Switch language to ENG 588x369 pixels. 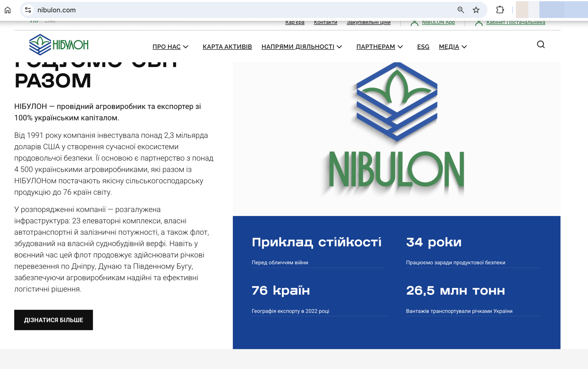click(x=51, y=21)
